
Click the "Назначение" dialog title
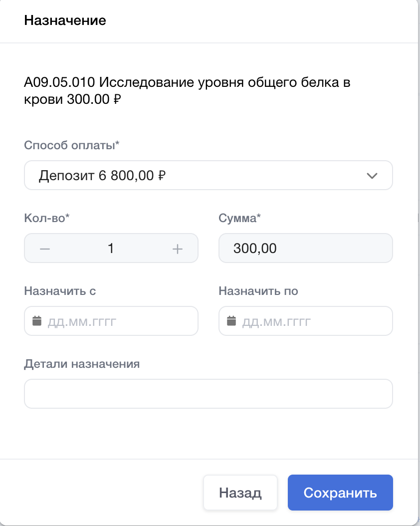click(x=65, y=21)
